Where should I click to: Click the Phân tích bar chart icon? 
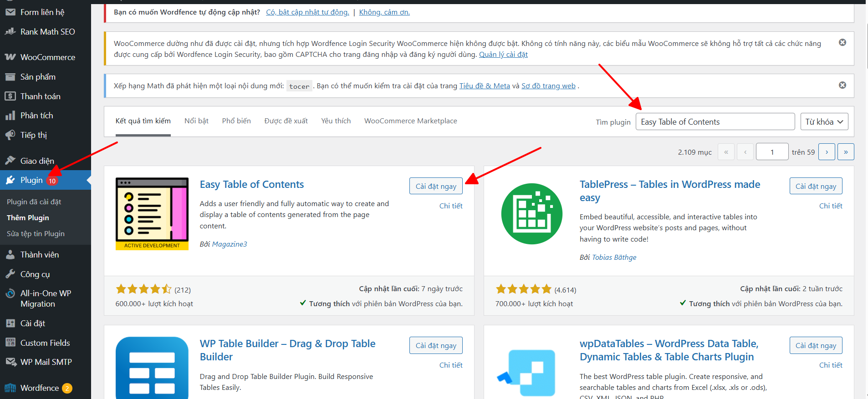coord(10,116)
